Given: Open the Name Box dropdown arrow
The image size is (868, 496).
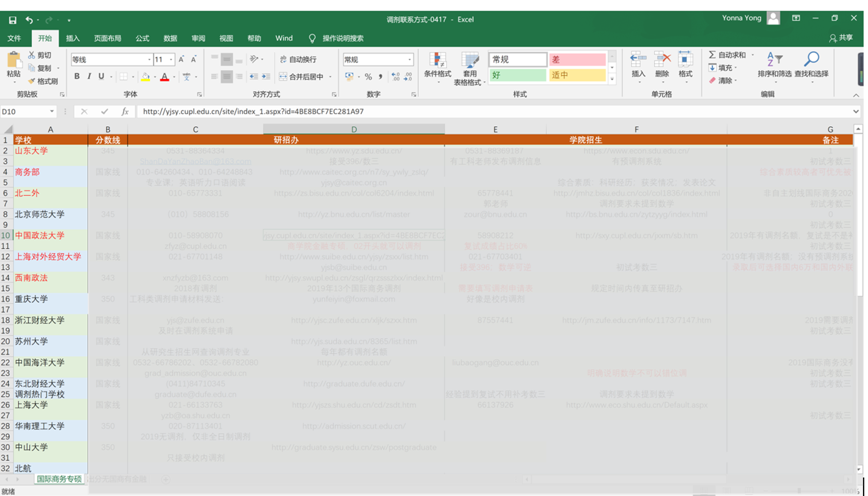Looking at the screenshot, I should (x=51, y=112).
